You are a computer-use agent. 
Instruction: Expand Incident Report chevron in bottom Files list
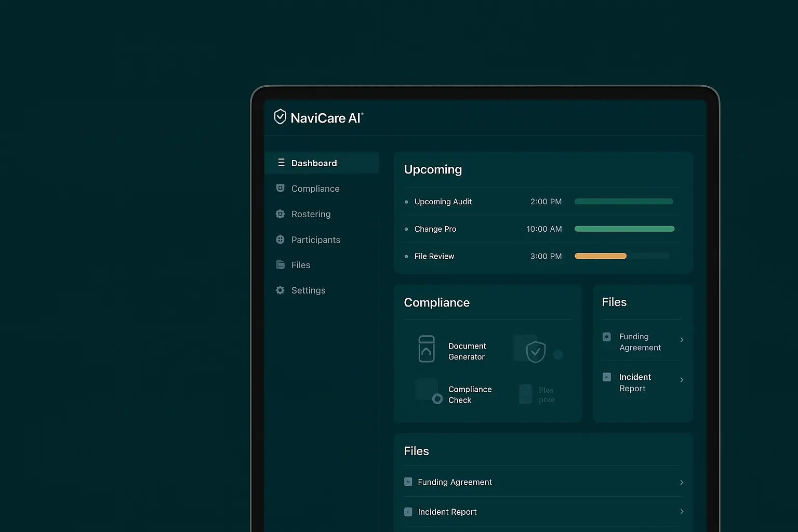[x=682, y=512]
